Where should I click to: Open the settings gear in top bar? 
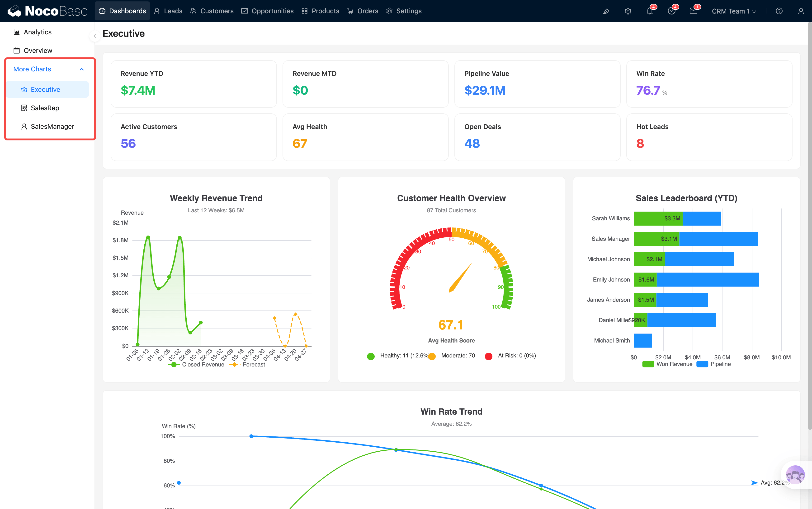click(x=628, y=11)
